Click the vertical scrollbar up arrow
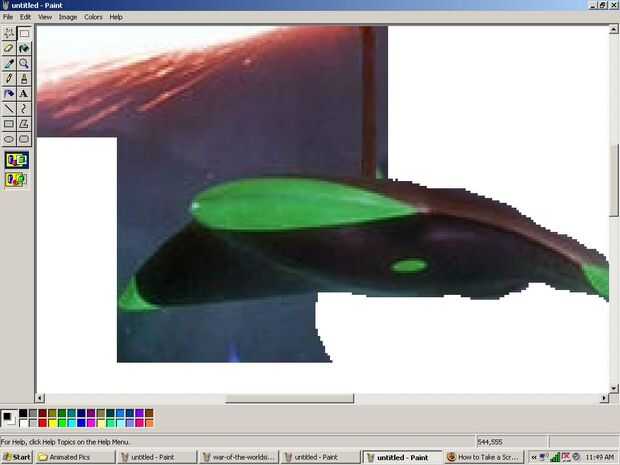620x465 pixels. click(x=613, y=29)
